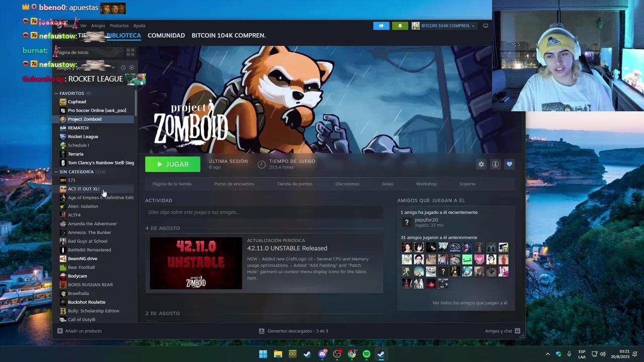This screenshot has height=362, width=644.
Task: Open Spotify from taskbar
Action: (366, 354)
